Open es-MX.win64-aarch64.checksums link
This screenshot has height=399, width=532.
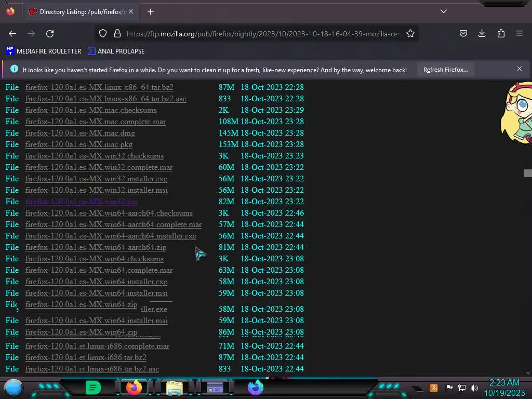tap(109, 213)
